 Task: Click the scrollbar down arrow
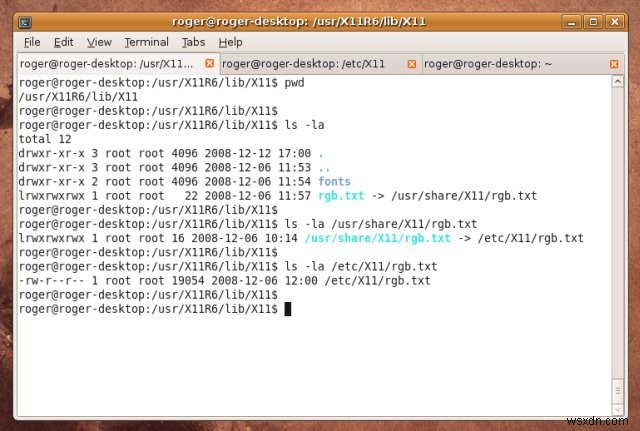tap(618, 409)
